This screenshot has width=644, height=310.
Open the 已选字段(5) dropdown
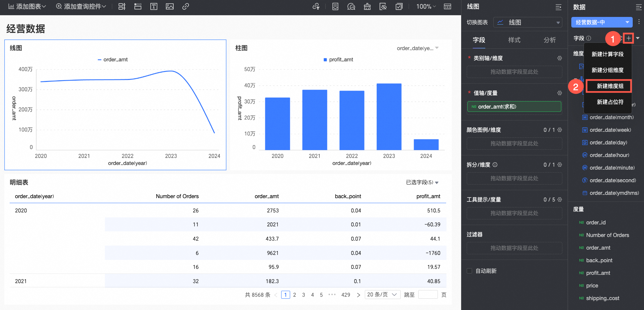pyautogui.click(x=422, y=182)
